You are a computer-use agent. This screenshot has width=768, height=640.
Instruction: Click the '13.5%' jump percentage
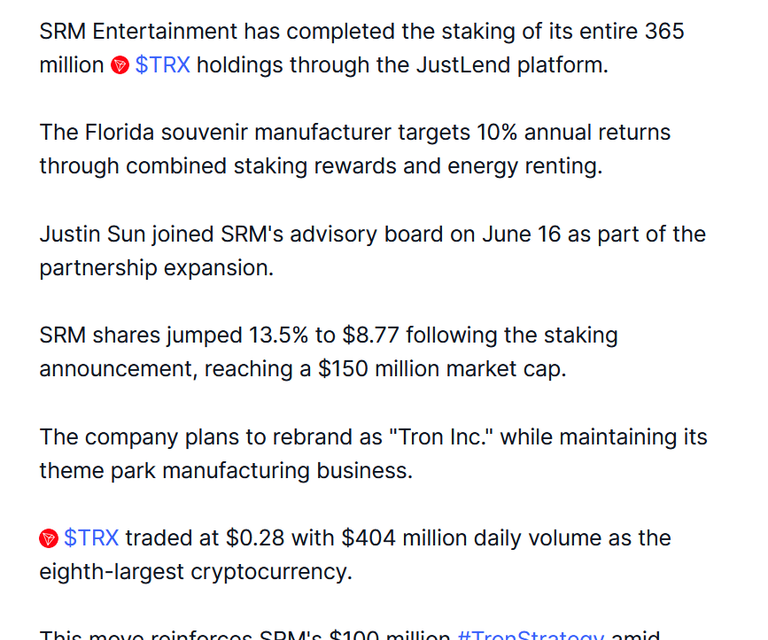coord(278,335)
